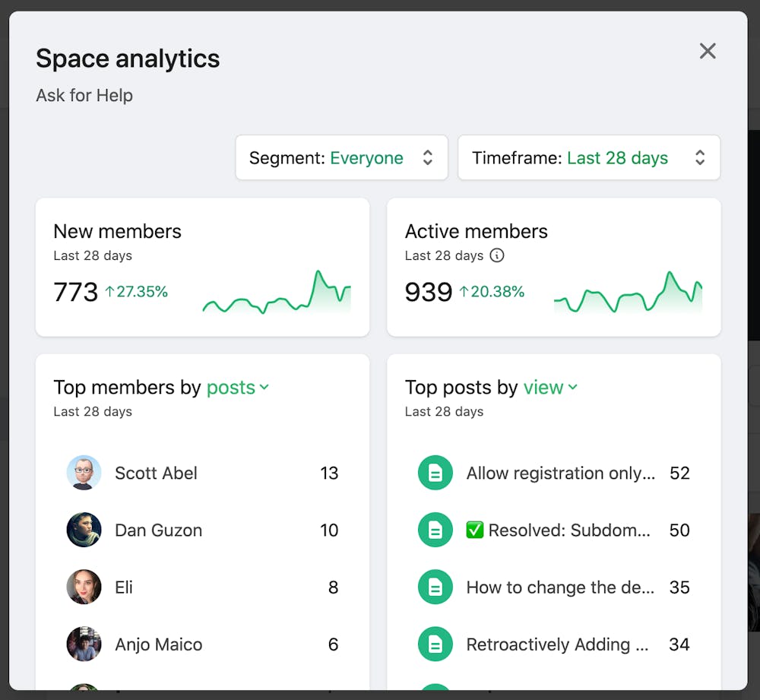Click document icon for How to change post

(435, 587)
